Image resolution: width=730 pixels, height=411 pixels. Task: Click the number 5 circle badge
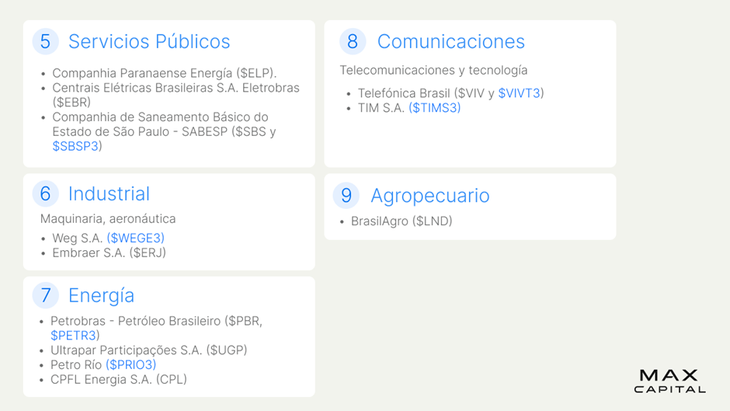point(45,41)
